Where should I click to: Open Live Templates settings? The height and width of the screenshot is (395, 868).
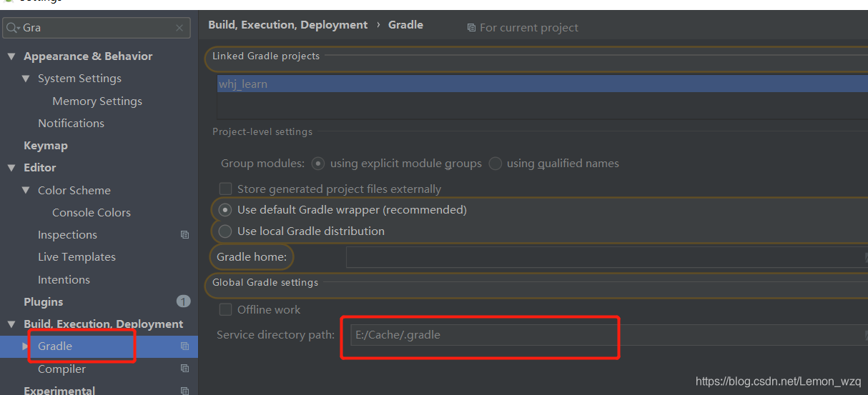coord(77,257)
